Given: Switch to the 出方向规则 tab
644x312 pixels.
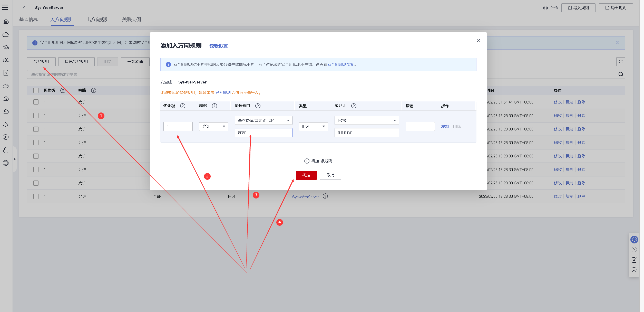Looking at the screenshot, I should [98, 20].
